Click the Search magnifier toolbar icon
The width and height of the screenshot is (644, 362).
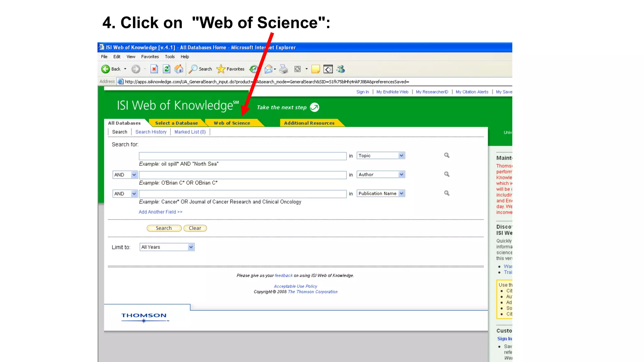click(193, 69)
